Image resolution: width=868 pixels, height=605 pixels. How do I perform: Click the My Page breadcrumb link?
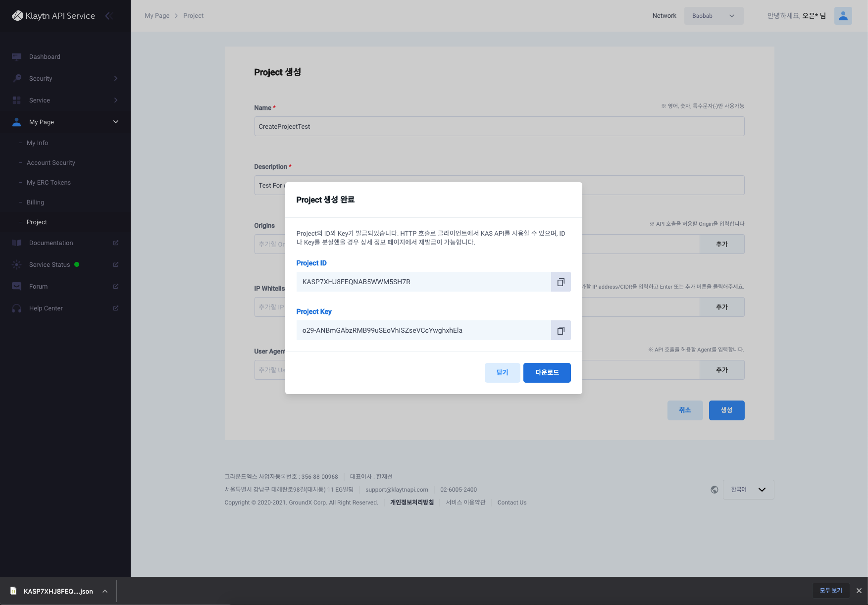tap(157, 16)
